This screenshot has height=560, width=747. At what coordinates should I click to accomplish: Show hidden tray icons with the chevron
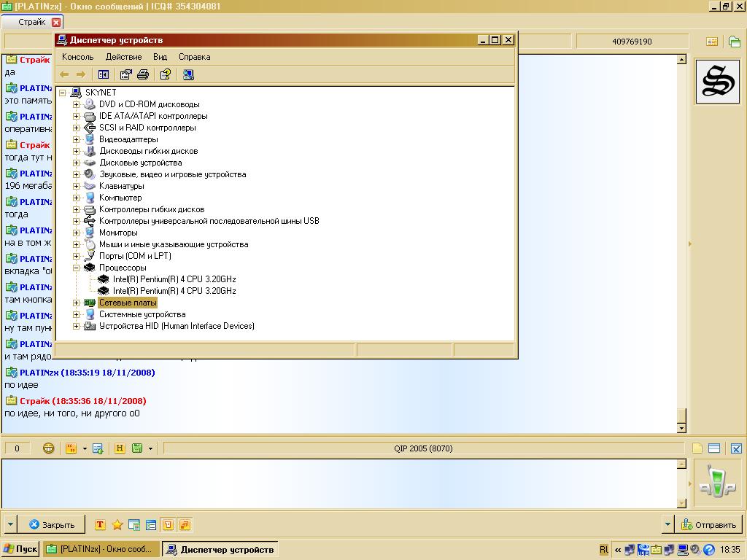617,550
